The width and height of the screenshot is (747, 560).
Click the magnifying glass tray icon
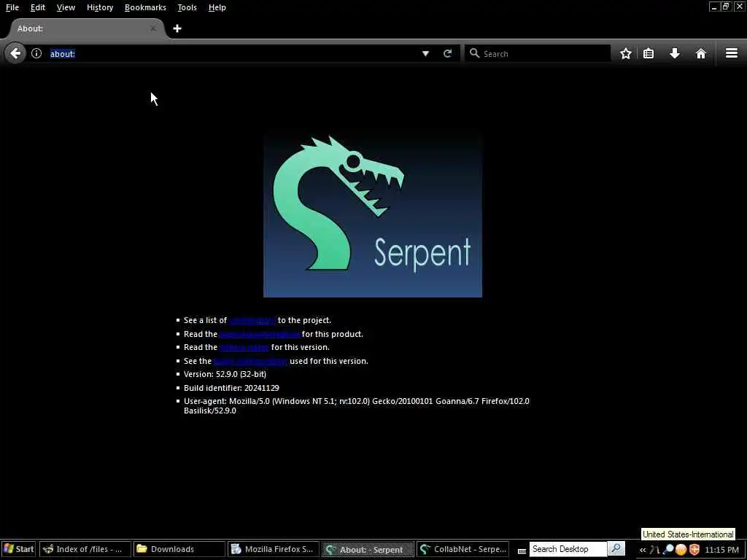tap(668, 550)
